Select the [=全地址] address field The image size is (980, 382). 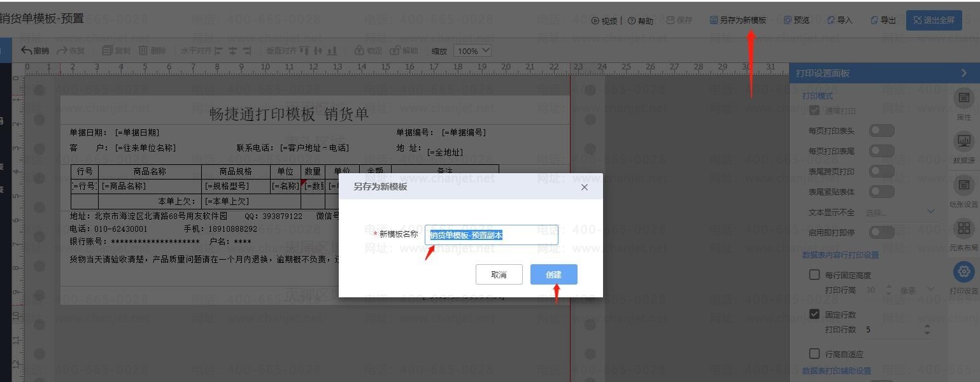445,152
